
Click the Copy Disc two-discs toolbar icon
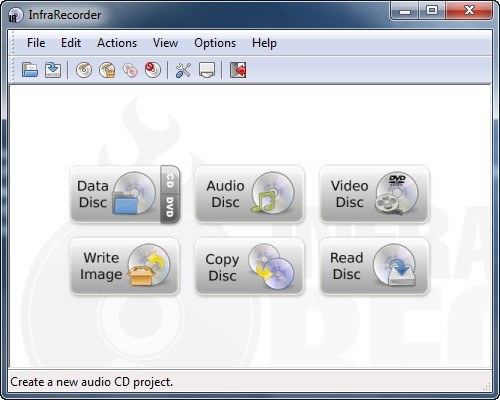pos(130,70)
